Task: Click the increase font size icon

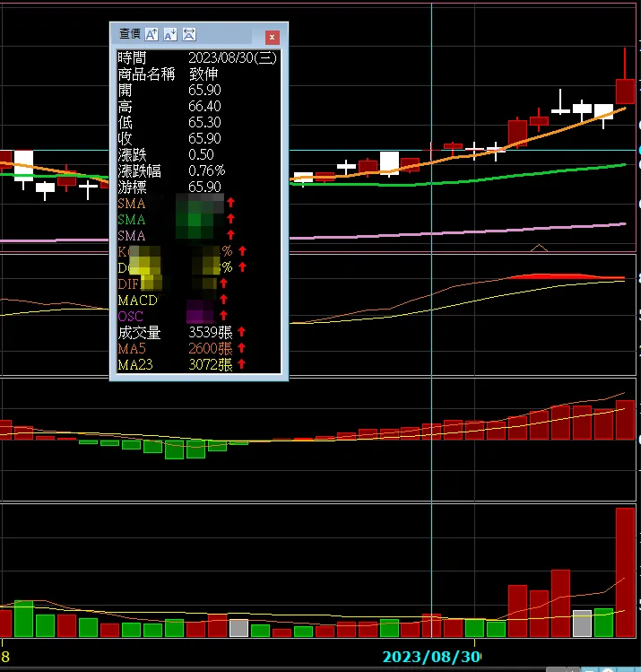Action: click(152, 34)
